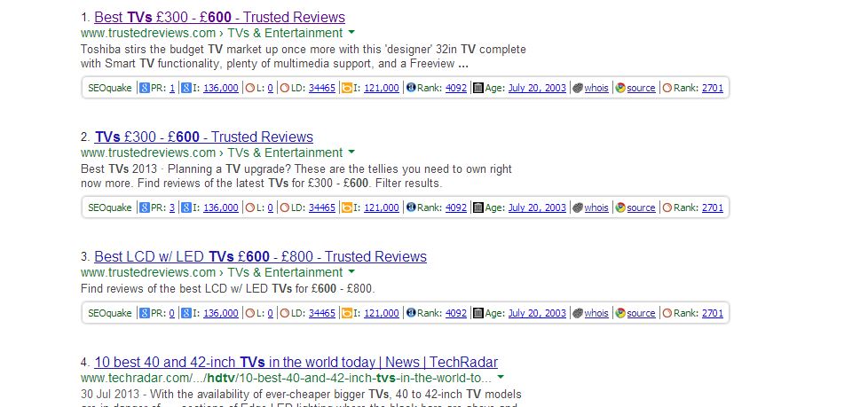Screen dimensions: 868x407
Task: Click Bing index '121,000' in second result's bar
Action: coord(382,207)
